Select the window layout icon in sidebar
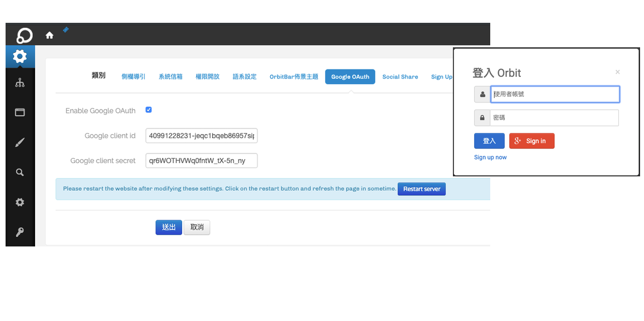644x321 pixels. pyautogui.click(x=20, y=112)
